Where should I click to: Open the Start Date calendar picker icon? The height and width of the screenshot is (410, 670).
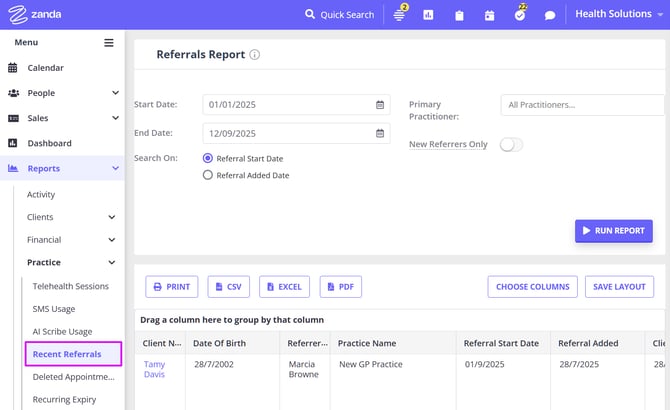tap(380, 105)
